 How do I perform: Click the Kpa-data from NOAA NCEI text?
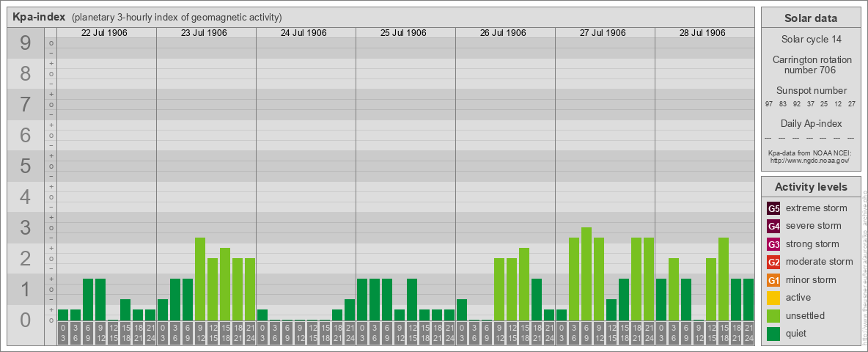coord(810,153)
